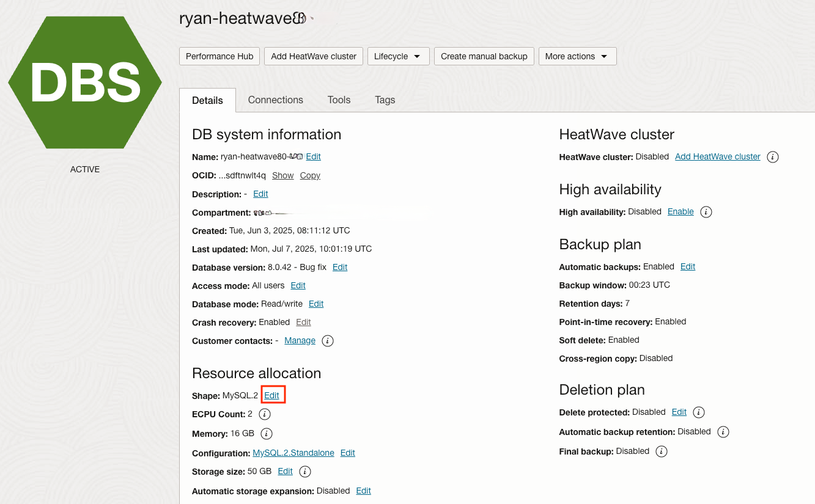Image resolution: width=815 pixels, height=504 pixels.
Task: Open the MySQL.2.Standalone configuration
Action: tap(293, 453)
